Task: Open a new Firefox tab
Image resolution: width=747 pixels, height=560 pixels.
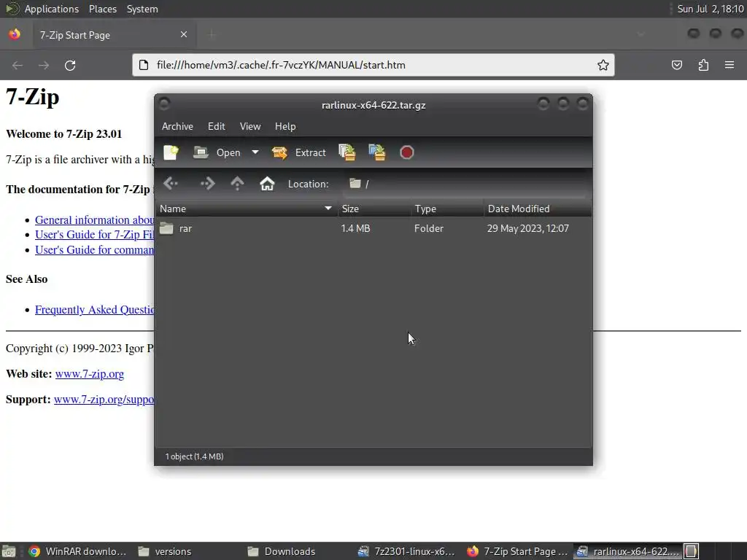Action: pyautogui.click(x=212, y=34)
